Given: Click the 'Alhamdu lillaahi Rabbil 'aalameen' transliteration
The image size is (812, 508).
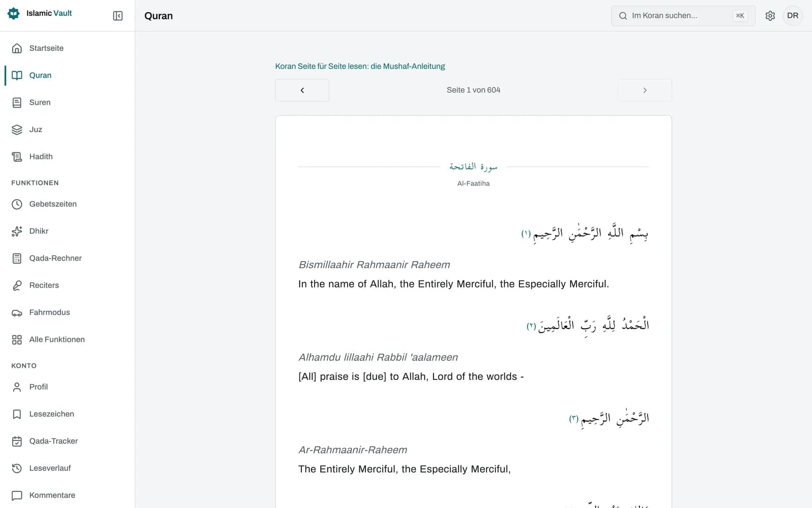Looking at the screenshot, I should 378,357.
